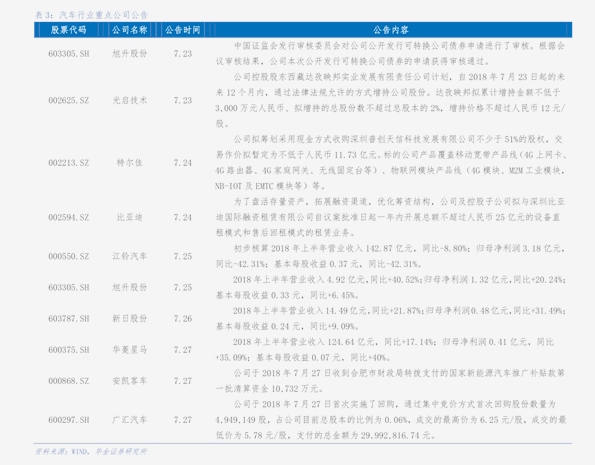Select stock code 603787.SH
595x465 pixels.
coord(69,319)
